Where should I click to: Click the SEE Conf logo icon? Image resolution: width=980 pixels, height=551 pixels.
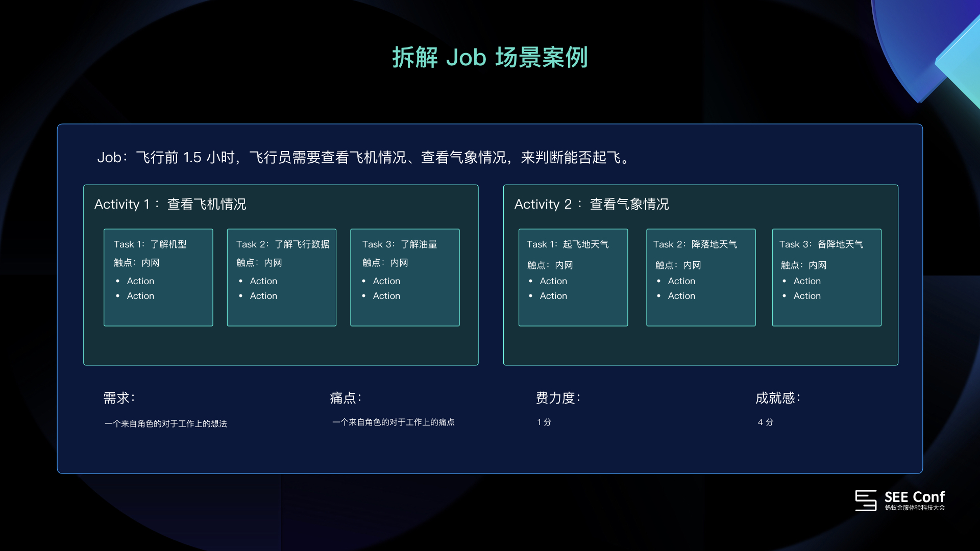click(866, 500)
